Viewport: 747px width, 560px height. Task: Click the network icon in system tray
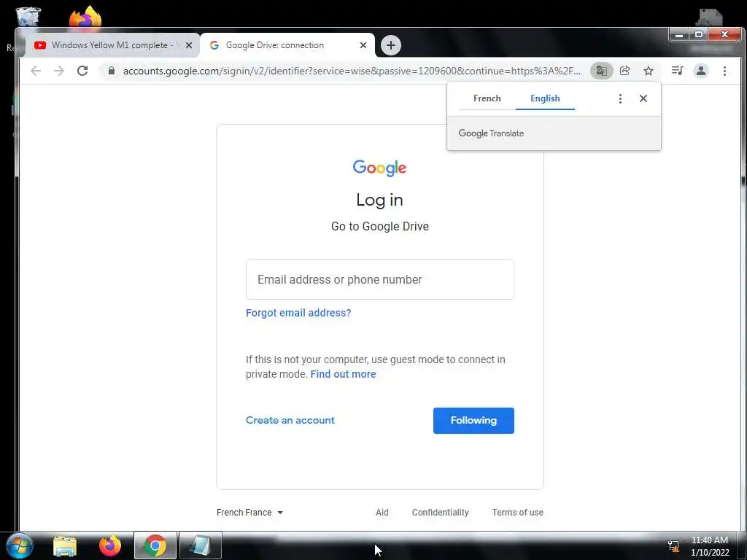point(673,546)
